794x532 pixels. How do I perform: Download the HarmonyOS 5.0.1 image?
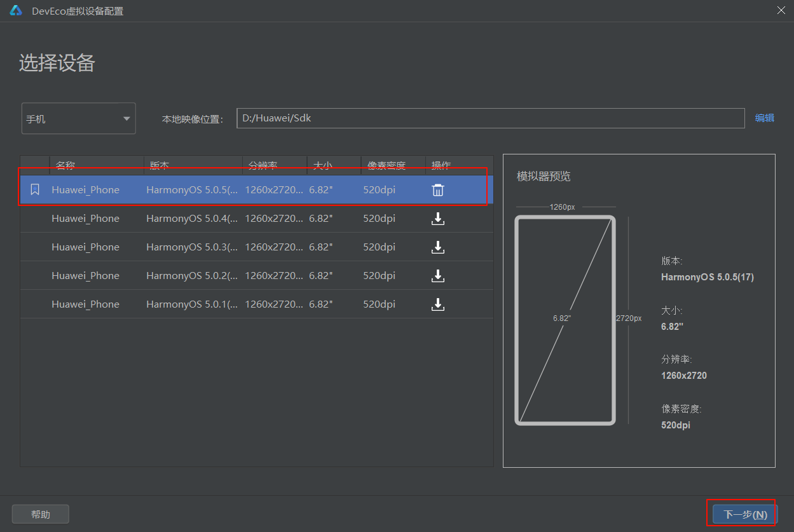click(x=437, y=304)
